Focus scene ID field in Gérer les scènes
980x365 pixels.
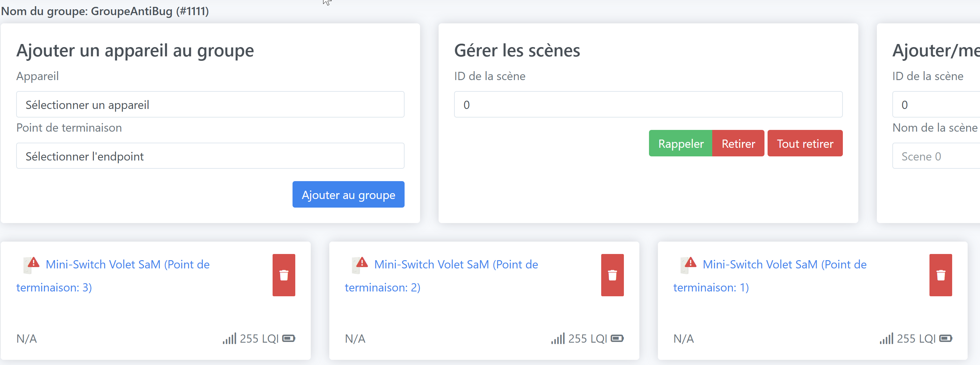tap(648, 104)
